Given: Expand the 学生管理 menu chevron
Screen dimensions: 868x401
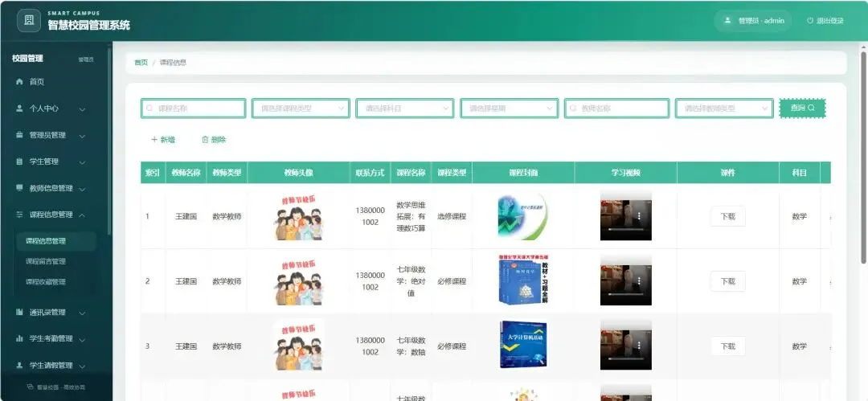Looking at the screenshot, I should tap(82, 162).
